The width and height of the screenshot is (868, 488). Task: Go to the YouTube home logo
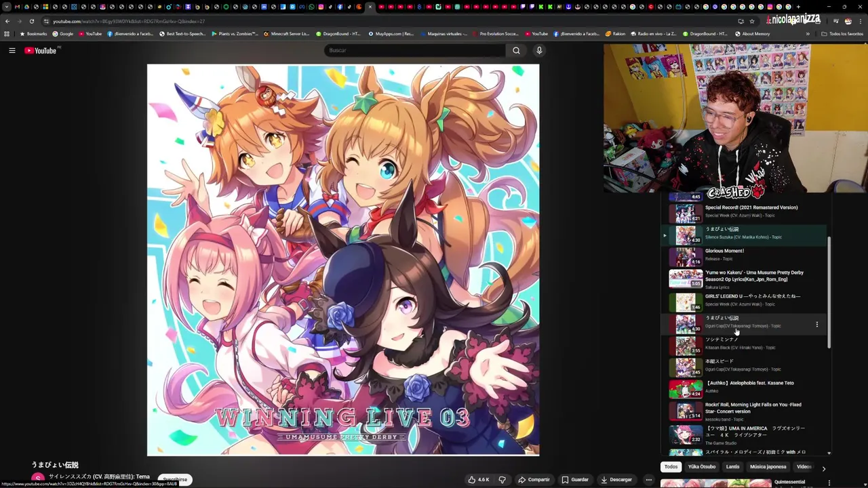coord(41,51)
